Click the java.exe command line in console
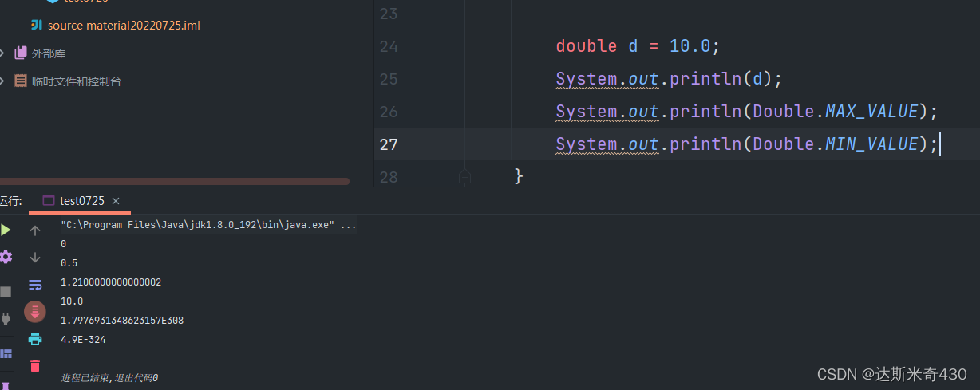980x390 pixels. 208,225
